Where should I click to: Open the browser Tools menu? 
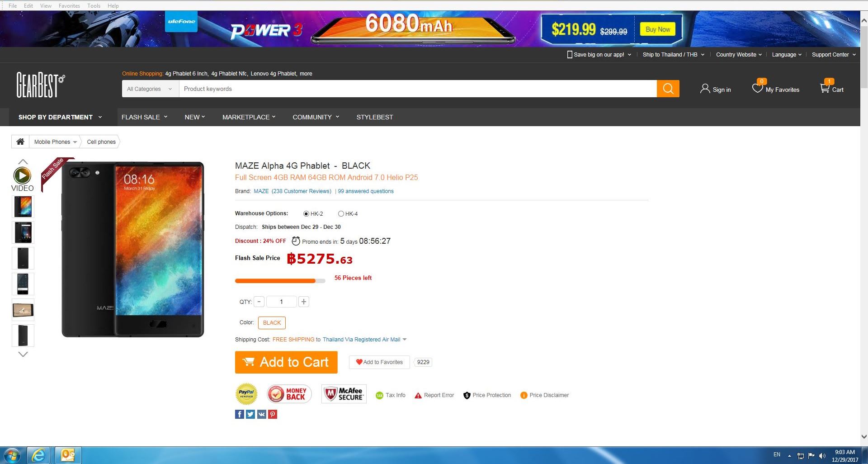pos(94,6)
